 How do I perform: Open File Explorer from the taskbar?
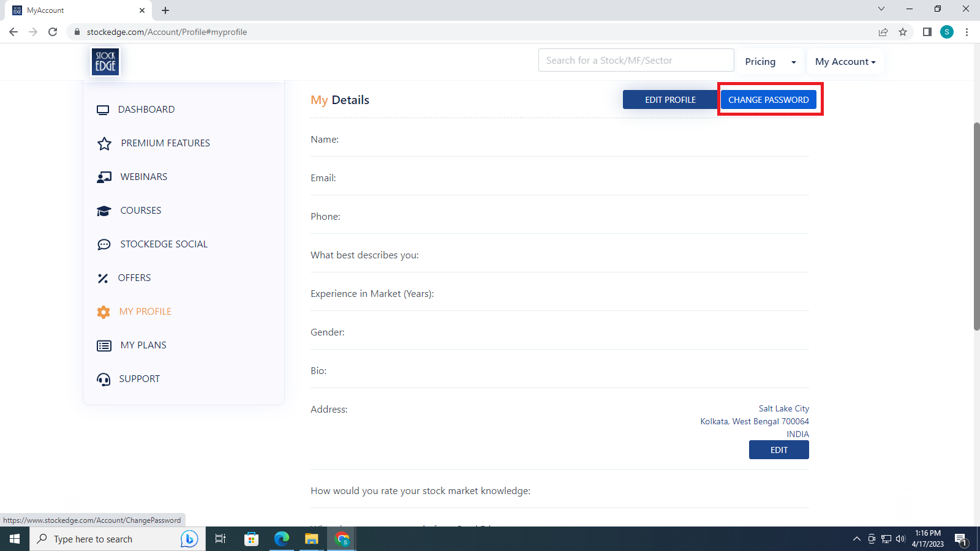coord(312,539)
